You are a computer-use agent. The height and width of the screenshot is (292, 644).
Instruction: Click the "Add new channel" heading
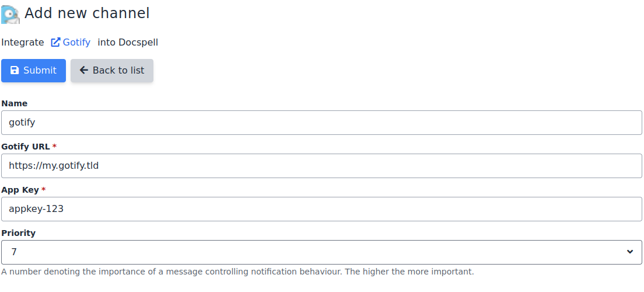87,13
